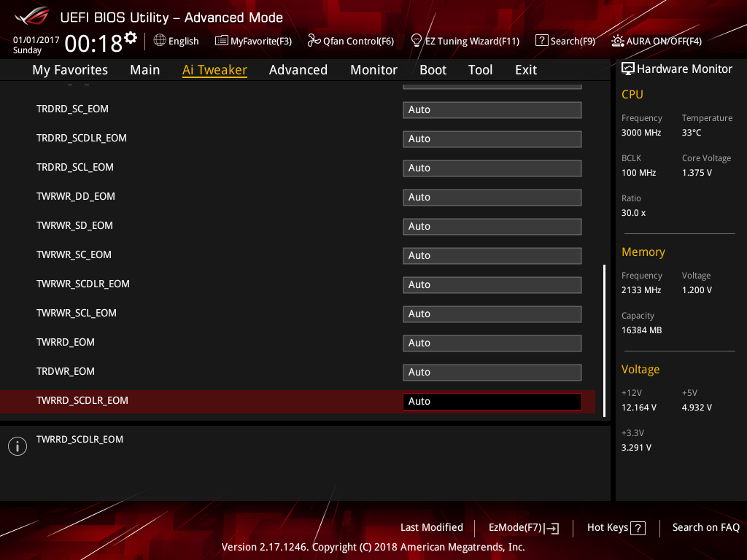Launch EZ Tuning Wizard(F11)
747x560 pixels.
pyautogui.click(x=465, y=41)
